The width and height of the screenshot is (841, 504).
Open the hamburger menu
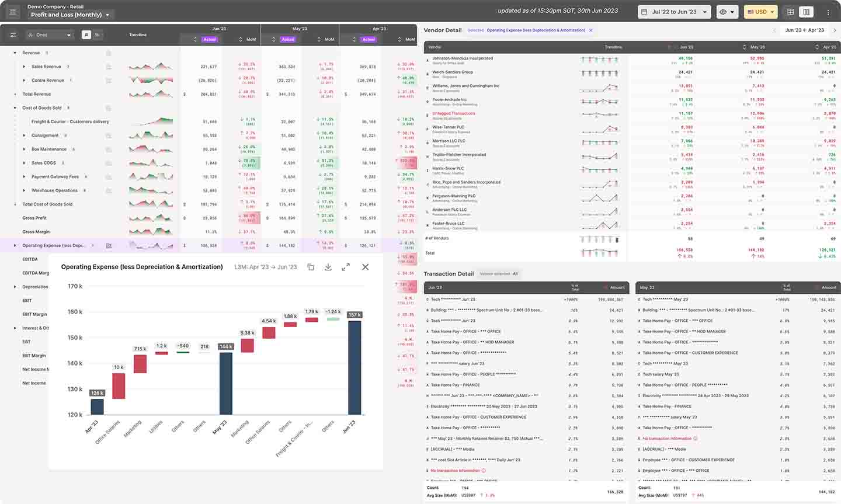tap(13, 12)
